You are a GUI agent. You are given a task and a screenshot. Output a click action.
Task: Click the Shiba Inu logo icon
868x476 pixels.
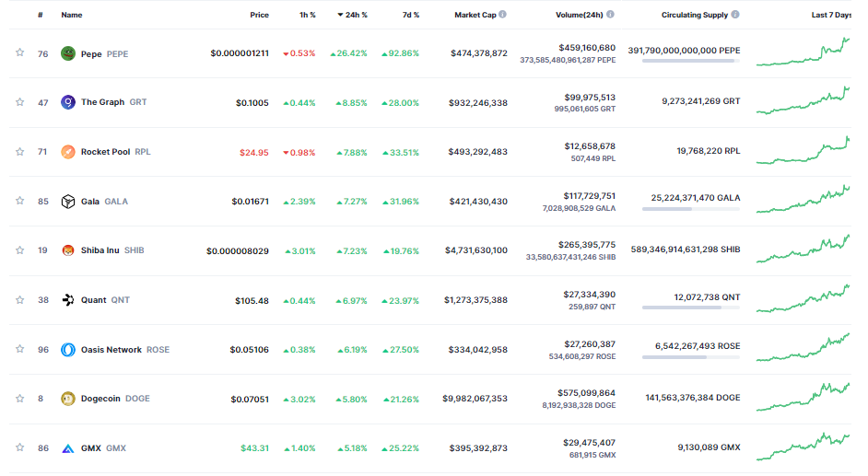coord(67,250)
